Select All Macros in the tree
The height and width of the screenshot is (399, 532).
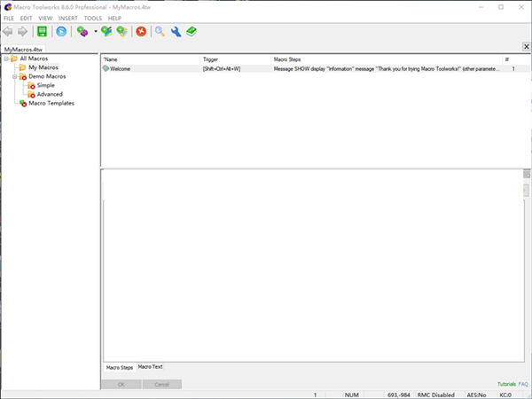point(34,59)
